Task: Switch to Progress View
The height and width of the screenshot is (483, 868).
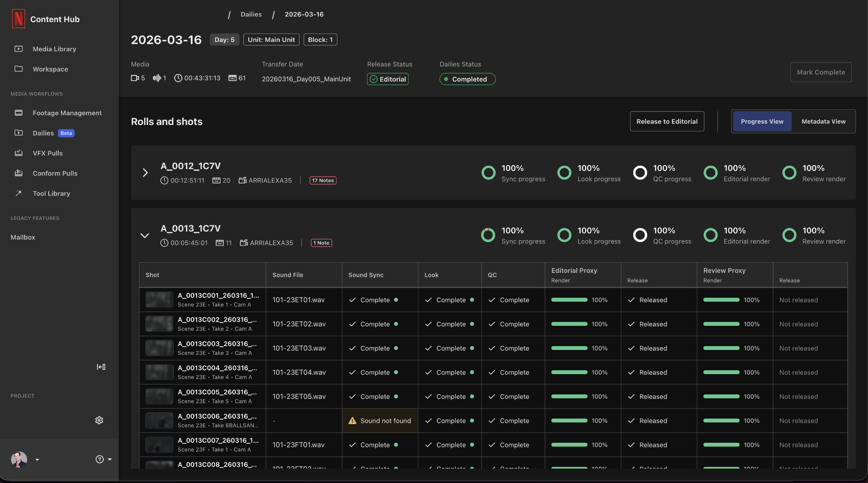Action: 762,122
